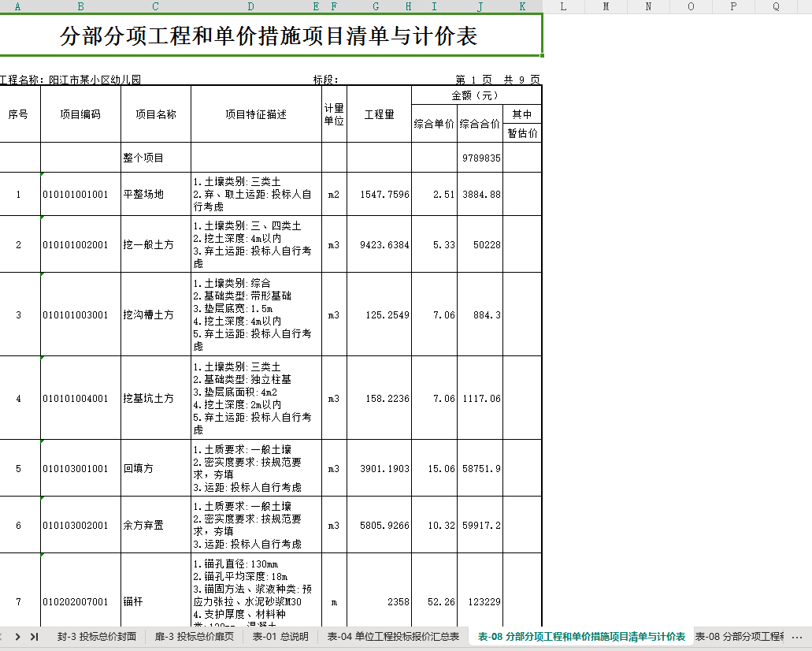This screenshot has height=651, width=812.
Task: Click the 回填方 item name cell
Action: point(156,468)
